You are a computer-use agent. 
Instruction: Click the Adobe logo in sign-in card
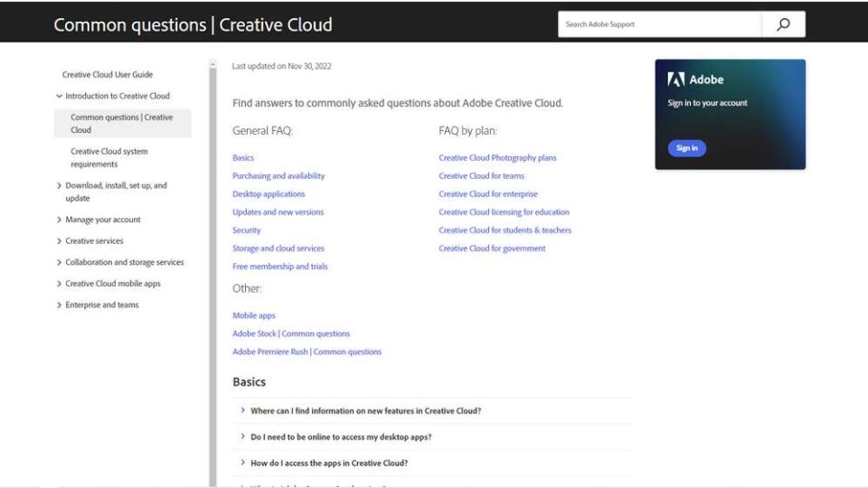tap(676, 80)
